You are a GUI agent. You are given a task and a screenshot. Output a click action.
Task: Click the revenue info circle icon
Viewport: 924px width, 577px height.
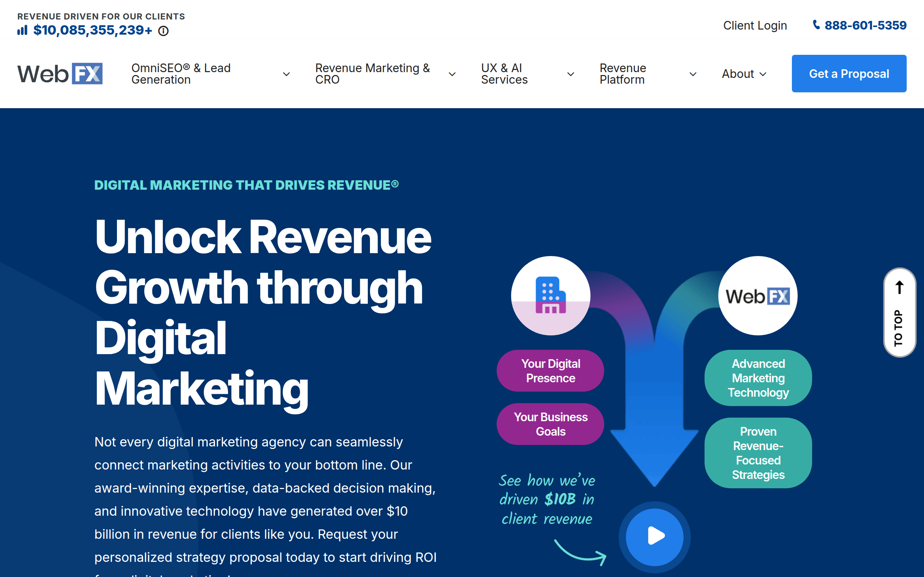164,31
